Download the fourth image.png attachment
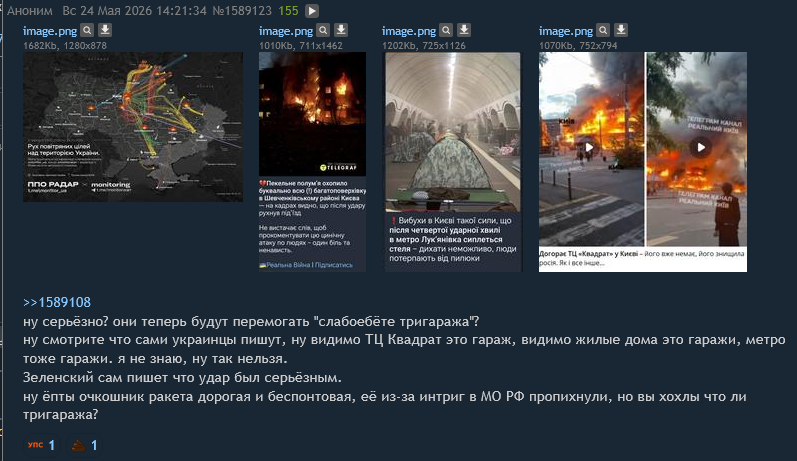The height and width of the screenshot is (461, 797). (621, 30)
